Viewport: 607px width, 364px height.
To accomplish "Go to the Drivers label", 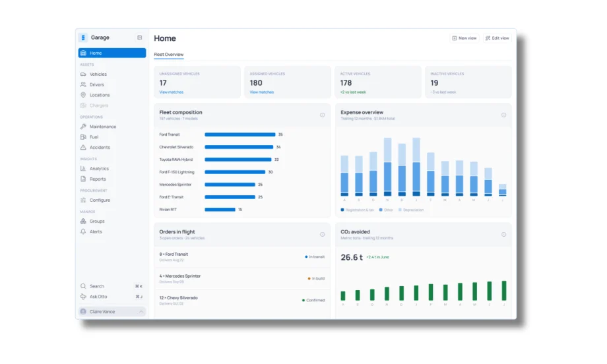I will click(97, 84).
